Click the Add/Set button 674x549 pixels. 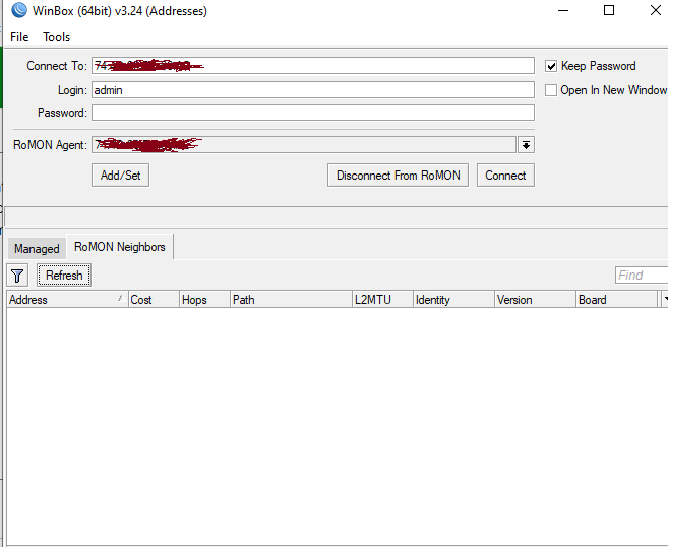coord(120,175)
